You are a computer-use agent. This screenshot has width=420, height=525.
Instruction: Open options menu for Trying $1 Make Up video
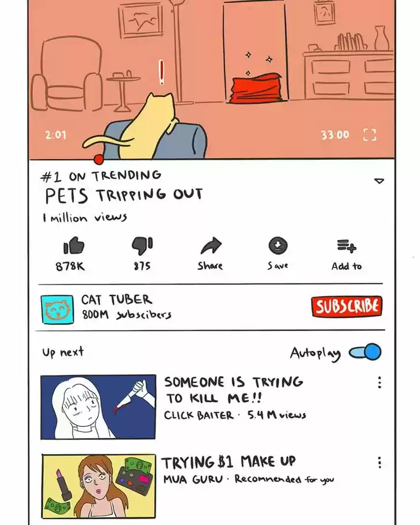[x=380, y=462]
